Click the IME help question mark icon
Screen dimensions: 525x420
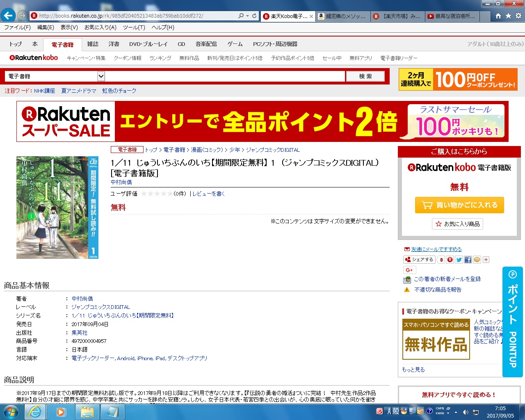(x=429, y=411)
